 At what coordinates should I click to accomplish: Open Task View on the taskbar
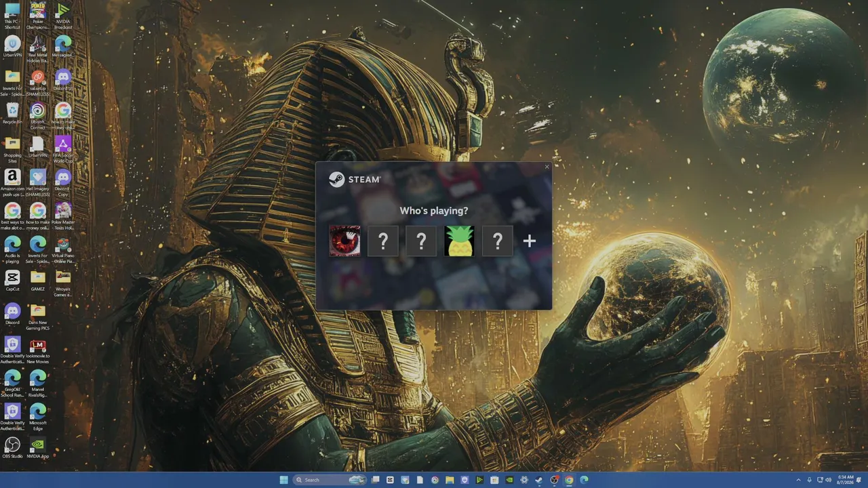pos(375,480)
